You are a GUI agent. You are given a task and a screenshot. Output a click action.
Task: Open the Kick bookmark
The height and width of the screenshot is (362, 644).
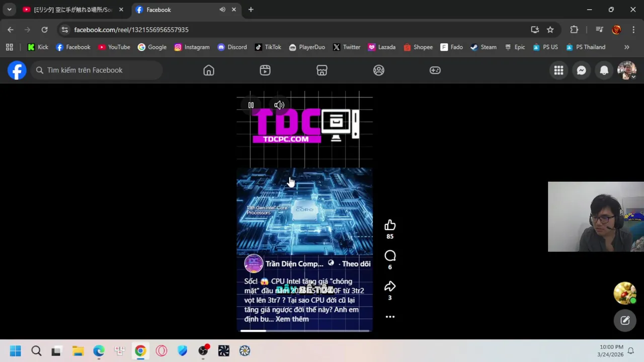coord(38,47)
